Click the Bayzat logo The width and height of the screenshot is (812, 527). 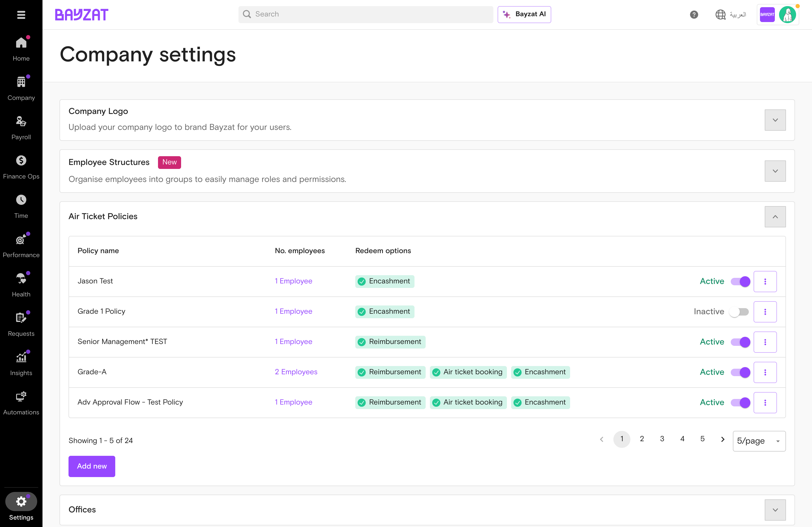[x=82, y=14]
